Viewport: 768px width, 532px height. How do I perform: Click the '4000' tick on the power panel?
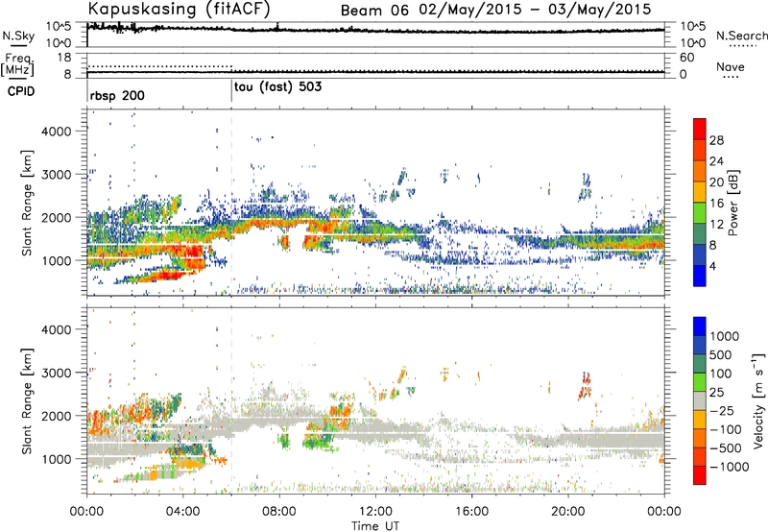coord(56,132)
